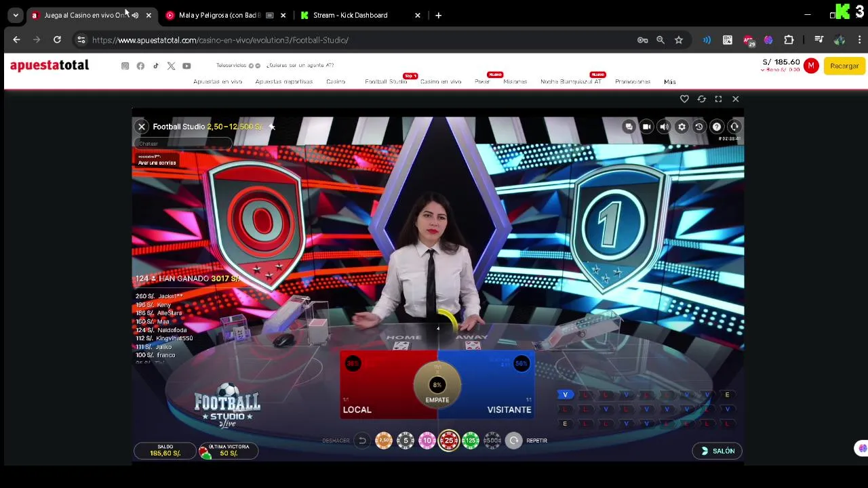The image size is (868, 488).
Task: View site information icon in address bar
Action: tap(81, 40)
